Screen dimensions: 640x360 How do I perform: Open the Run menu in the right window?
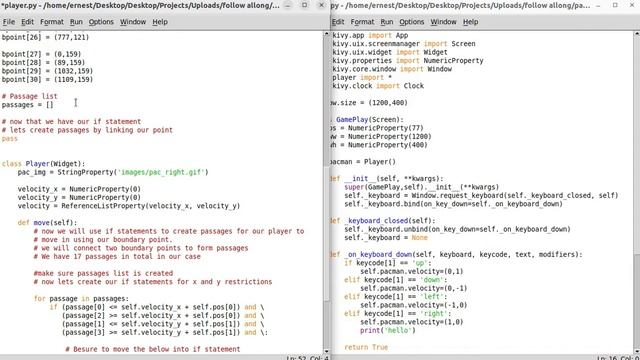[x=387, y=22]
